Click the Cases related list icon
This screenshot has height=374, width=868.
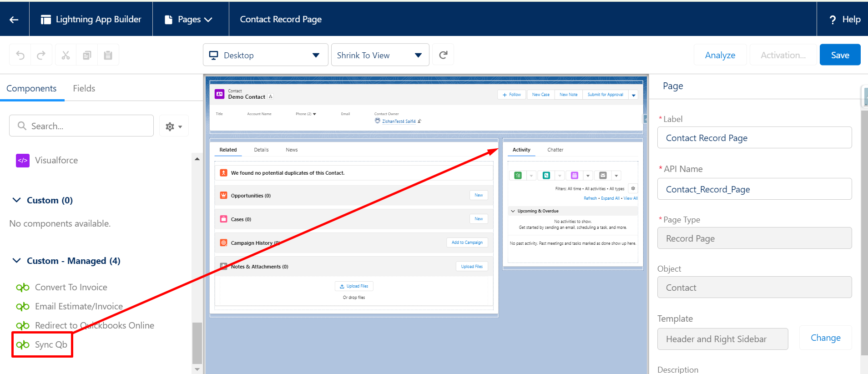[223, 219]
